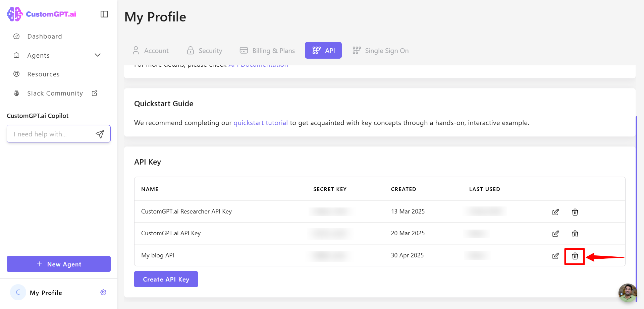The image size is (644, 309).
Task: Click the Create API Key button
Action: point(166,280)
